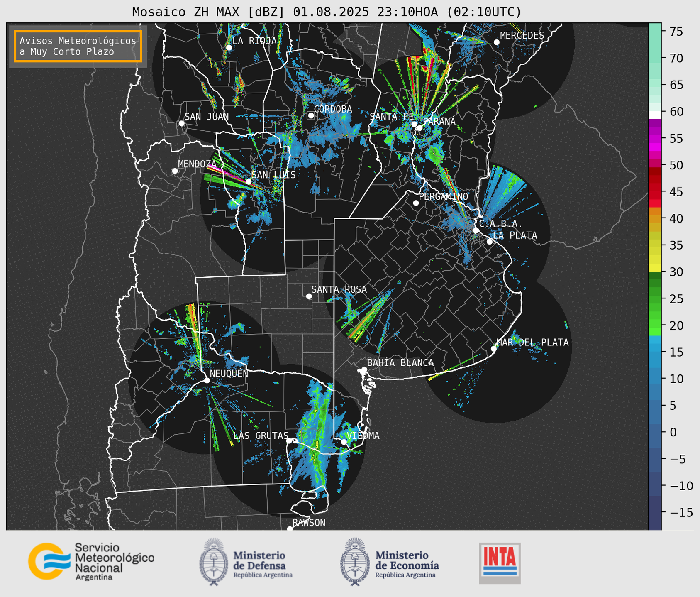
Task: Click the colorbar tick label 10
Action: point(676,379)
